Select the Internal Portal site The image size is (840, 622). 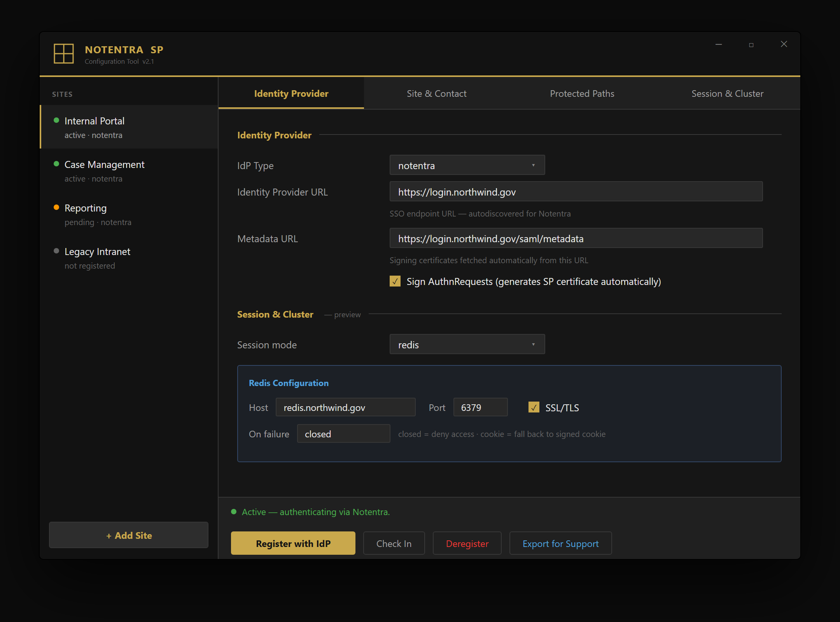click(x=129, y=127)
